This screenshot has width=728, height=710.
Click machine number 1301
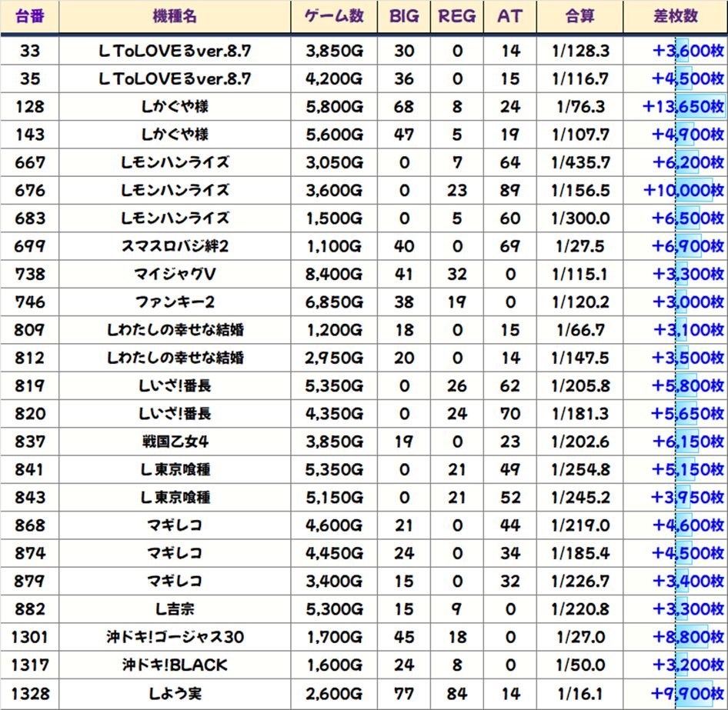[30, 637]
